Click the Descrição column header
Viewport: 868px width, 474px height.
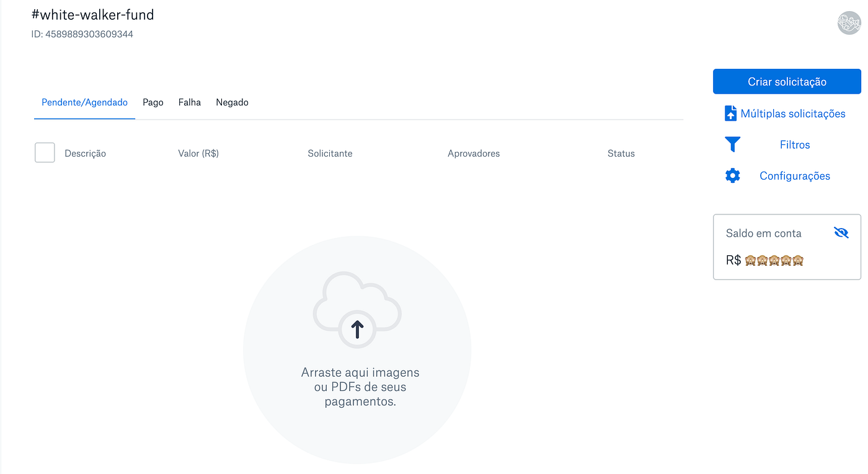(85, 153)
